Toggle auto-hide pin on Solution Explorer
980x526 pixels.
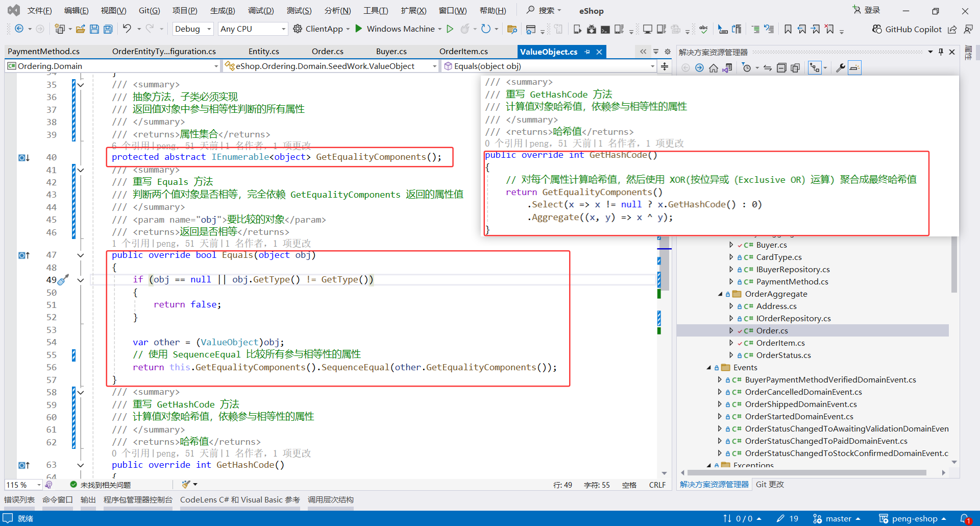[x=941, y=52]
